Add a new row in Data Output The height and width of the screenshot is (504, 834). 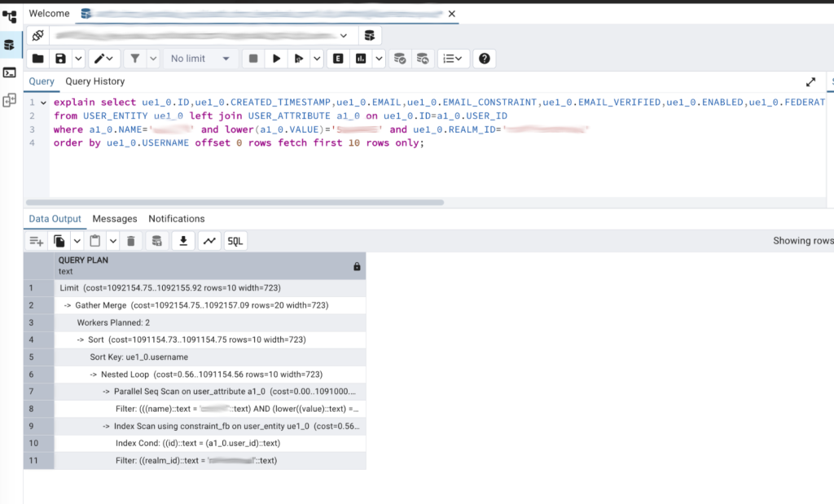(36, 241)
